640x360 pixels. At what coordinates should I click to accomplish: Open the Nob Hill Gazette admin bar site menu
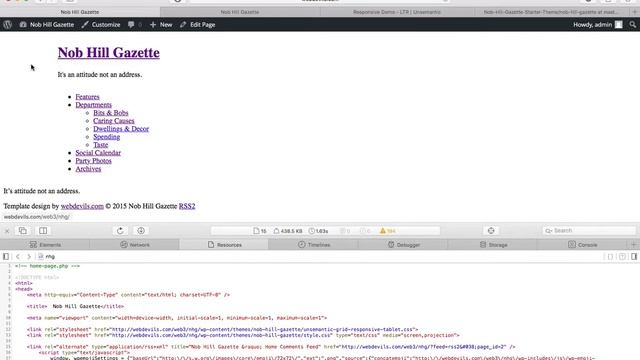(x=47, y=24)
